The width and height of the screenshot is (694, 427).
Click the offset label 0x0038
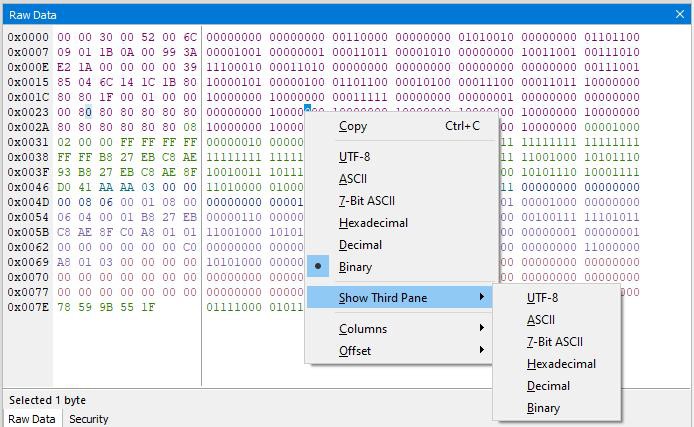(x=28, y=158)
